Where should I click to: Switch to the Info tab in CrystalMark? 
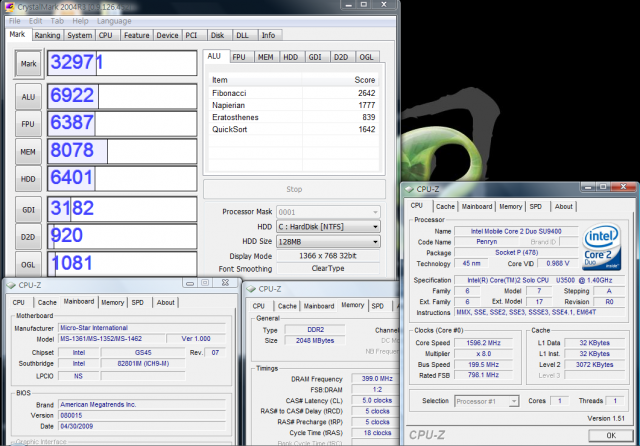[x=268, y=35]
